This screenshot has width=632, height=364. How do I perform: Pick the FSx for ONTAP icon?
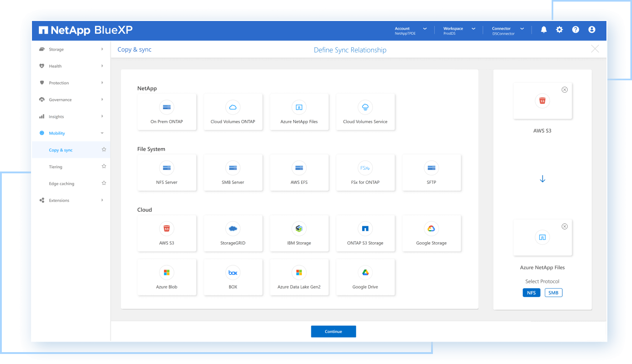(365, 168)
